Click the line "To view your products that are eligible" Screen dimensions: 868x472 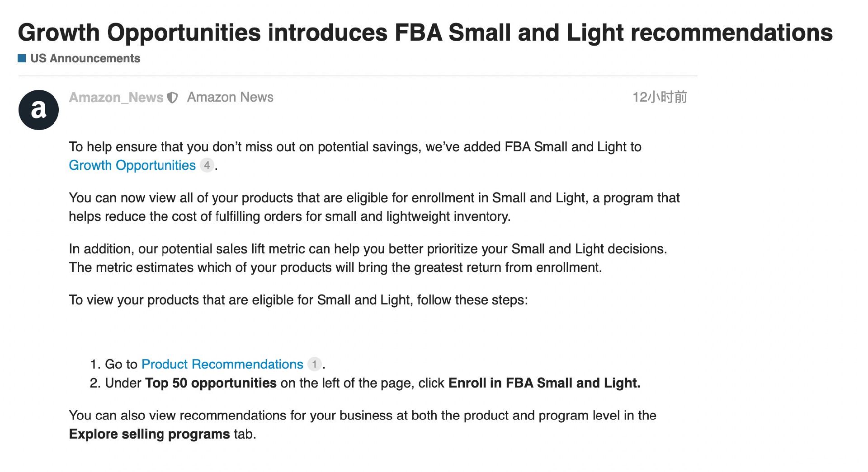click(298, 300)
